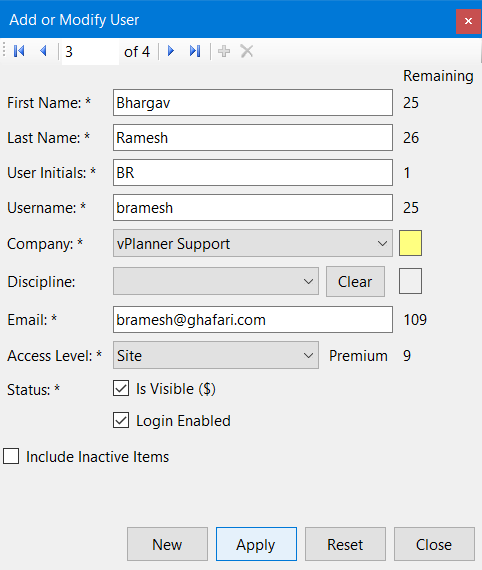Click the add new record plus icon
Screen dimensions: 482x570
pos(224,51)
